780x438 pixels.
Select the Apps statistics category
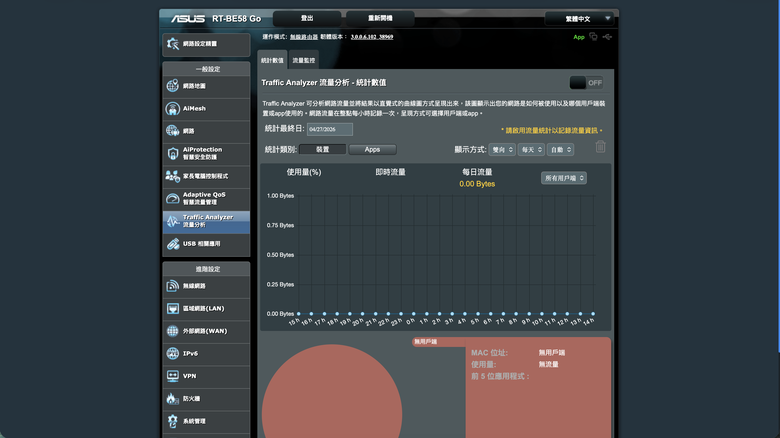[372, 149]
